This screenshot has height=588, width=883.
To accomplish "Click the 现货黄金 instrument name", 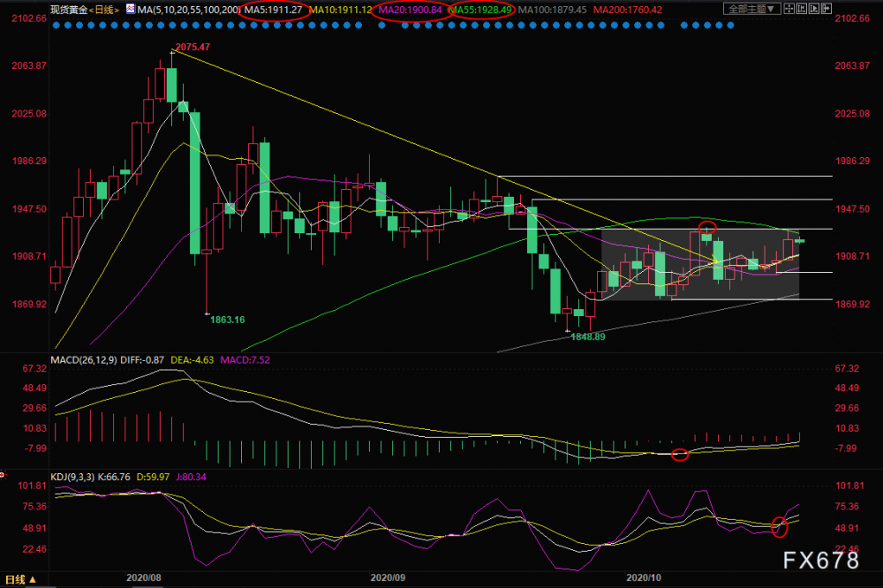I will pyautogui.click(x=69, y=10).
